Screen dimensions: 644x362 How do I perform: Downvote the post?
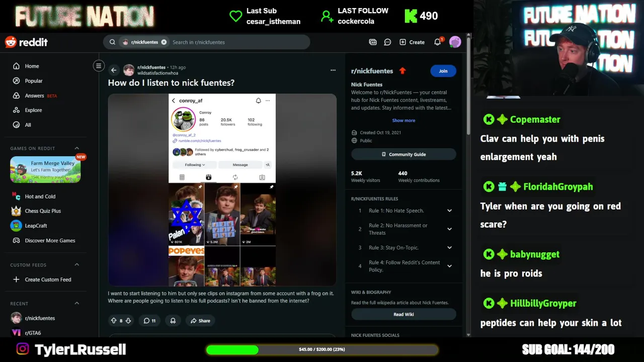pyautogui.click(x=128, y=321)
